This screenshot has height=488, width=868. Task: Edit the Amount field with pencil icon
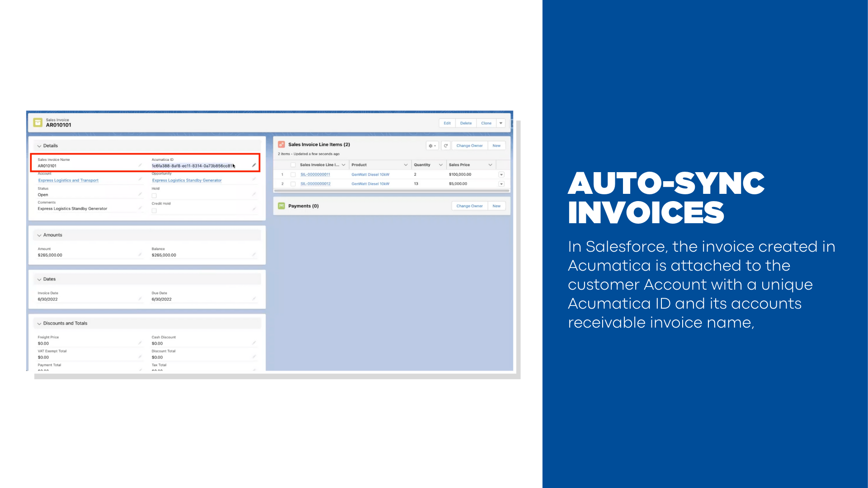pyautogui.click(x=140, y=255)
